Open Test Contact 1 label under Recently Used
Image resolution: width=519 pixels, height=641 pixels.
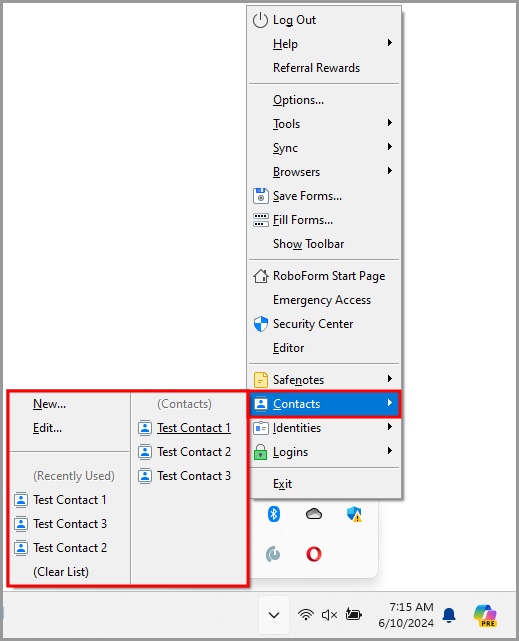tap(69, 500)
